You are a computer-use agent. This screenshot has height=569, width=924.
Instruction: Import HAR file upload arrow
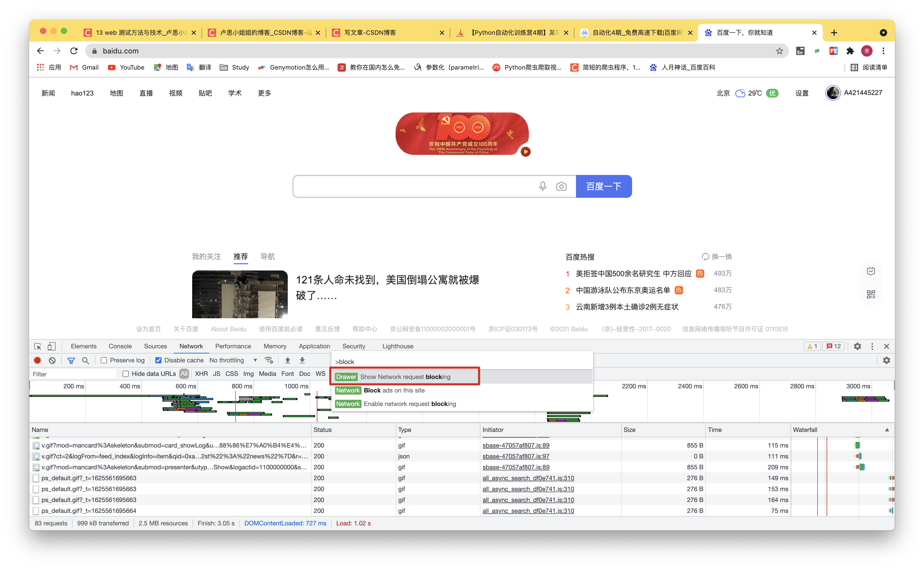(287, 360)
